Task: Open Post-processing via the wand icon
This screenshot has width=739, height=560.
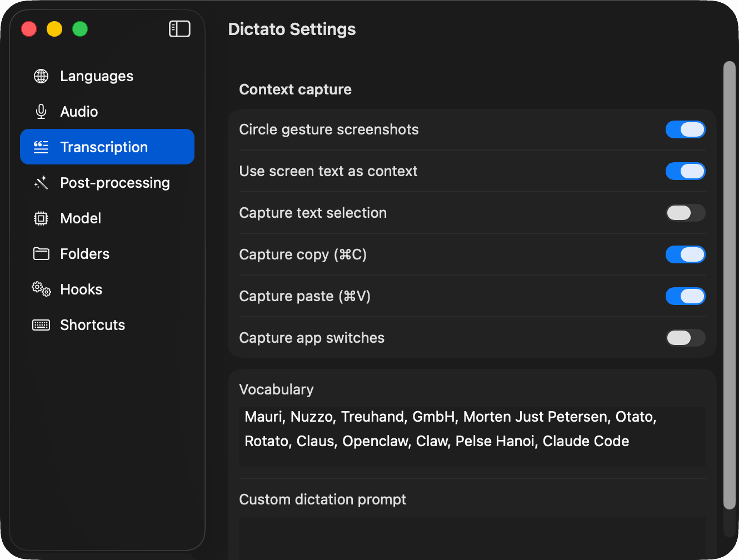Action: 41,182
